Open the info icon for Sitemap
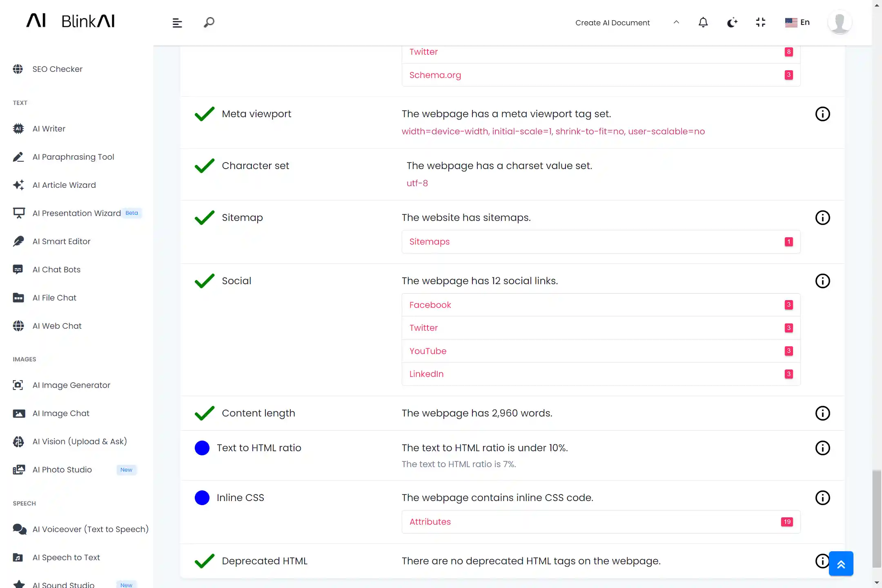 [822, 218]
